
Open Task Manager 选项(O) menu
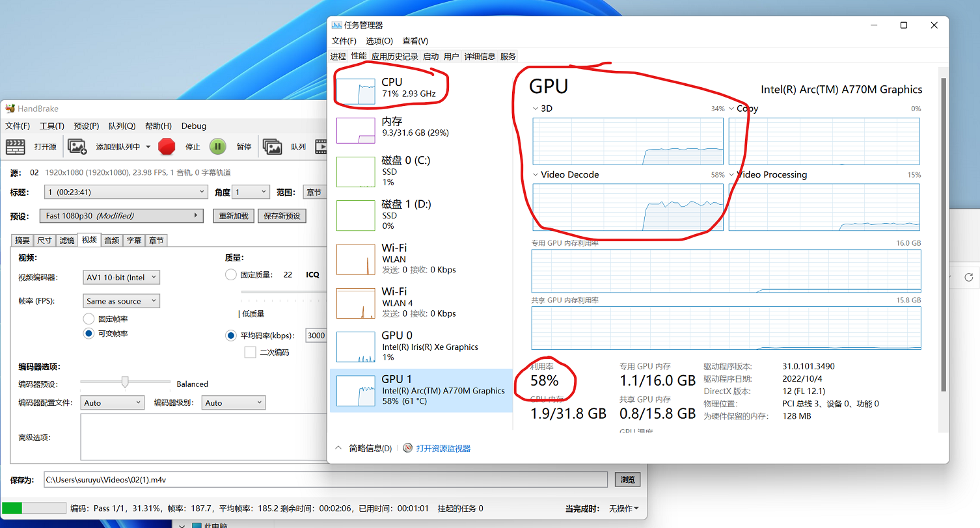379,41
